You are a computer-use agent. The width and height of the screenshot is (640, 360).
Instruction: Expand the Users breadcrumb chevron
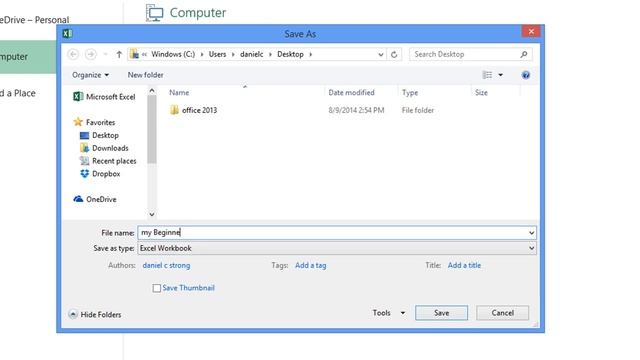pos(233,54)
